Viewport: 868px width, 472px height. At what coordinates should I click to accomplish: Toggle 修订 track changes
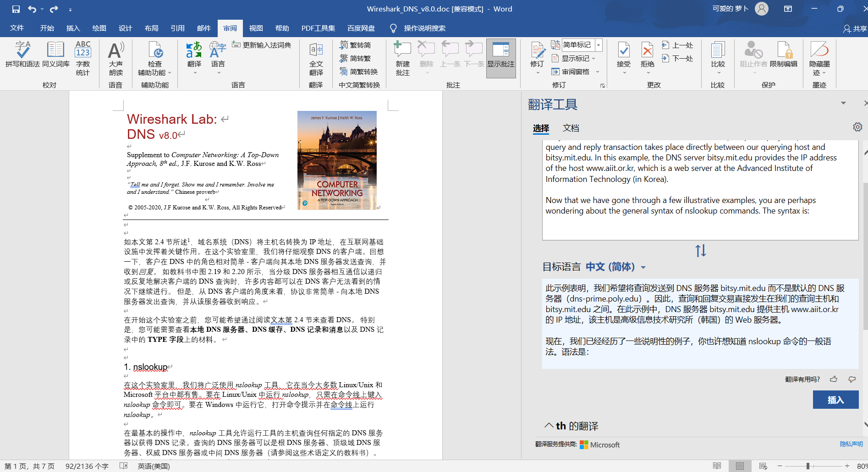coord(537,59)
